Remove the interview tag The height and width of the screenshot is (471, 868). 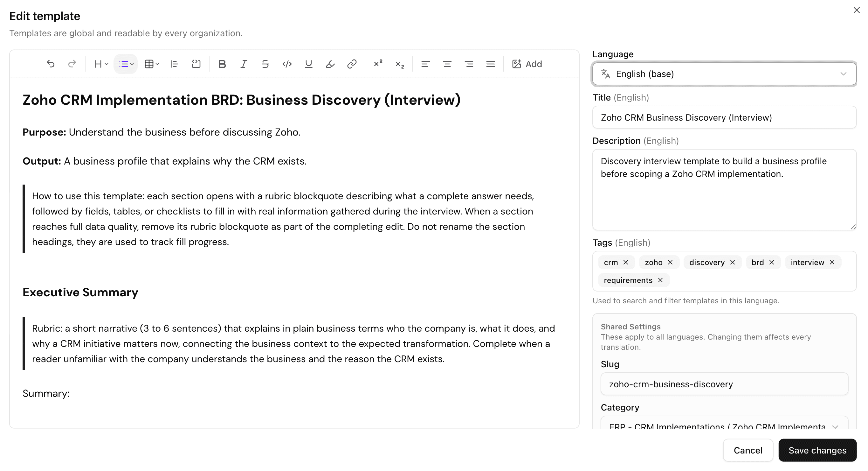pyautogui.click(x=832, y=262)
